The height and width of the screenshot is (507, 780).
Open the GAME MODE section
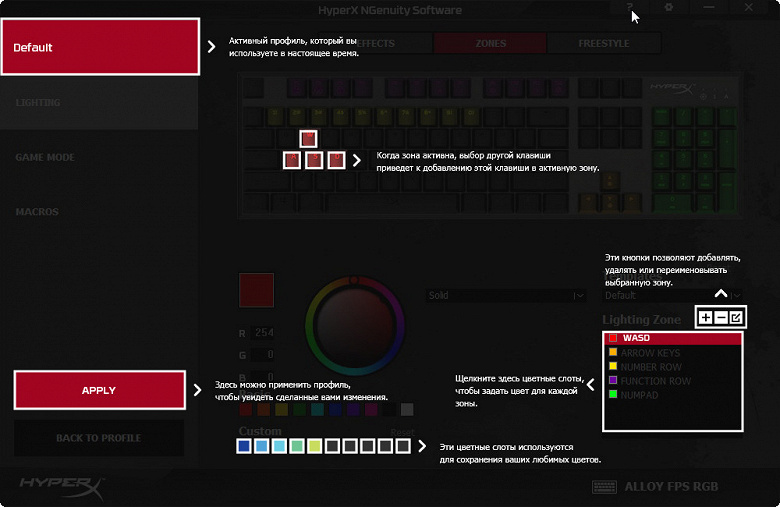[x=99, y=157]
